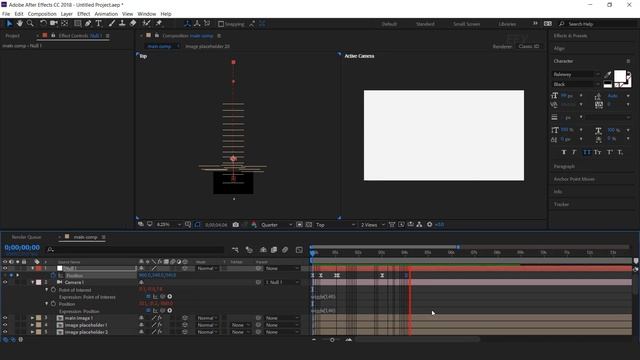Select the Standard workspace
The image size is (640, 360).
(x=425, y=24)
